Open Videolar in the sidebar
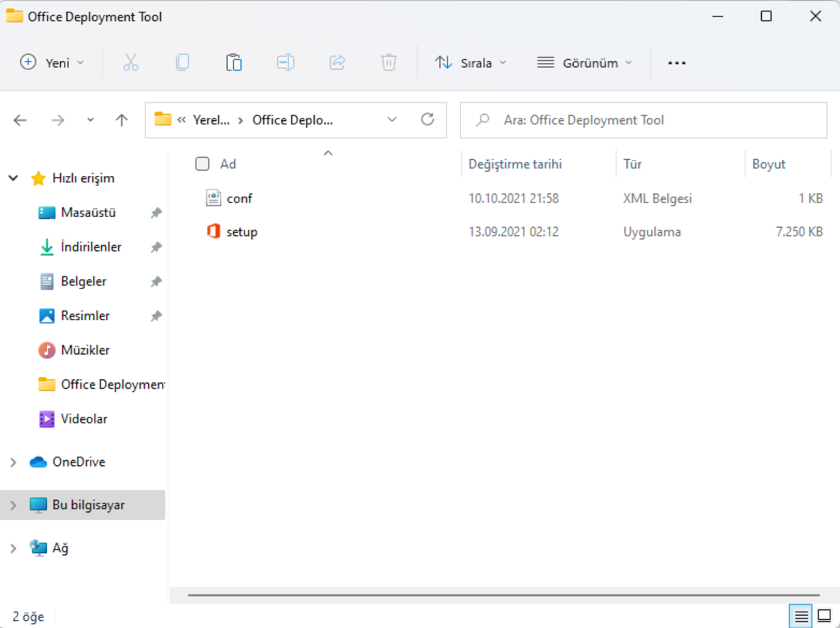The image size is (840, 628). [x=84, y=419]
